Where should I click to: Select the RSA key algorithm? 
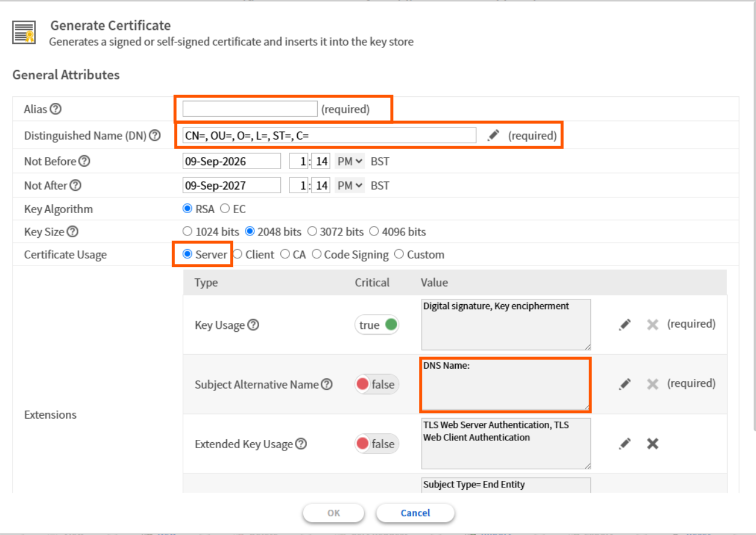[x=187, y=209]
